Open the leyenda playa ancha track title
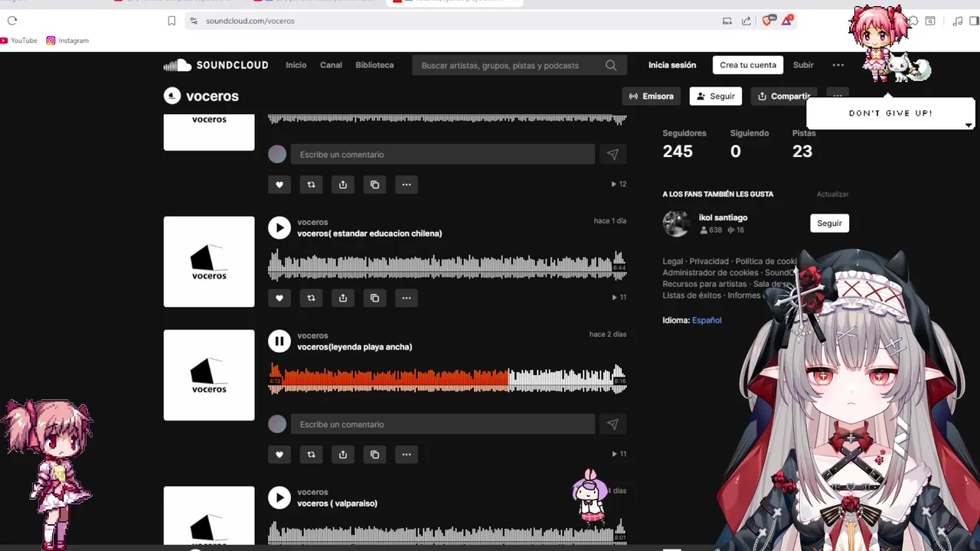Screen dimensions: 980x551 354,347
